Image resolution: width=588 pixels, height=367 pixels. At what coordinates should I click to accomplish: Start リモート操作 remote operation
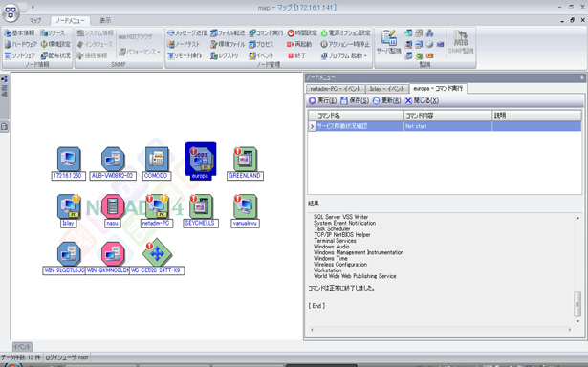185,55
